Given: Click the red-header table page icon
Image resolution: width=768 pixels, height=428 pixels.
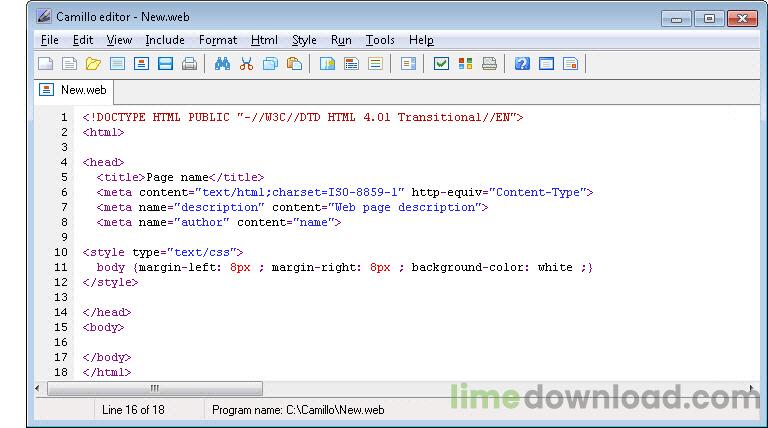Looking at the screenshot, I should pos(351,64).
